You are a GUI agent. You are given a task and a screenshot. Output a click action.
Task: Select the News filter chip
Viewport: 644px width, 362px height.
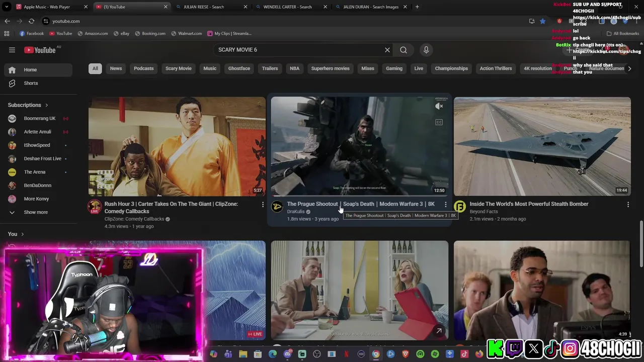point(116,68)
